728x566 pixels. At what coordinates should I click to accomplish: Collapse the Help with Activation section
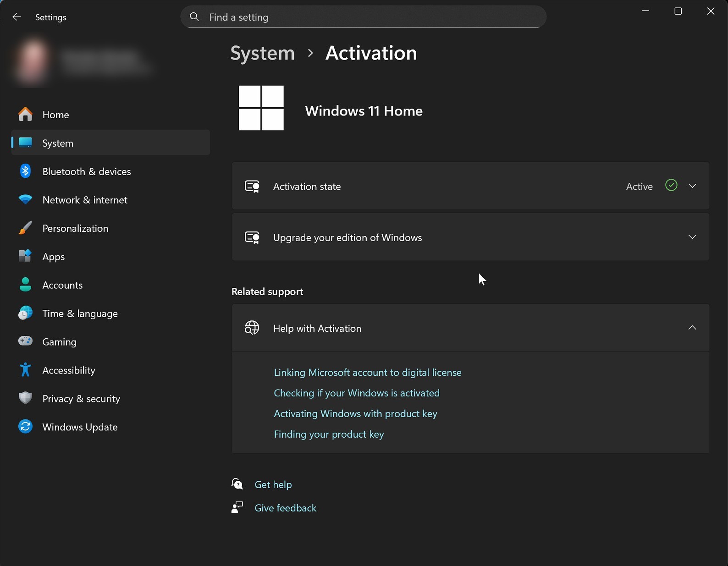click(x=470, y=328)
